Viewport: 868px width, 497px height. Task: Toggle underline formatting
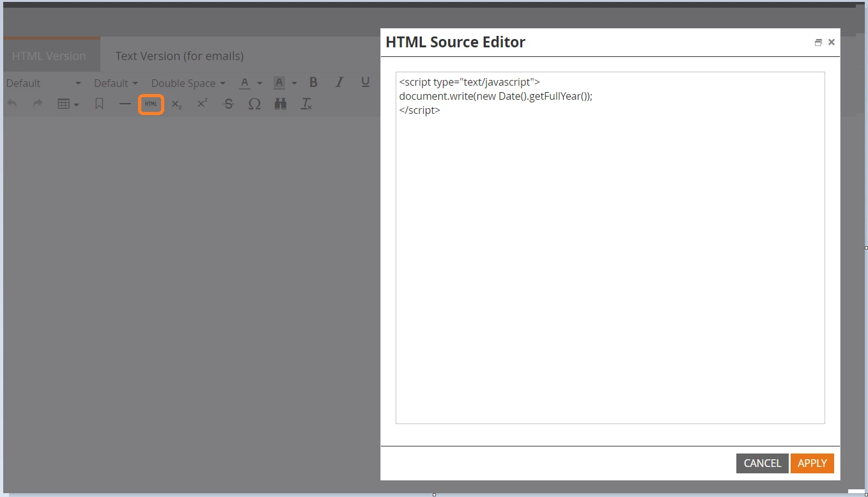pyautogui.click(x=365, y=83)
